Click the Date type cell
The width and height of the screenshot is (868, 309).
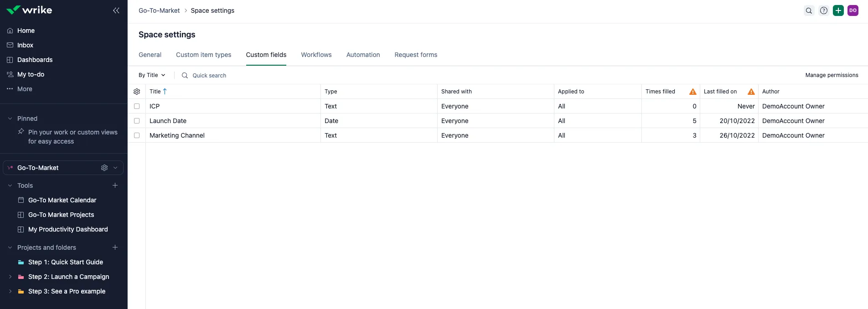pyautogui.click(x=379, y=121)
